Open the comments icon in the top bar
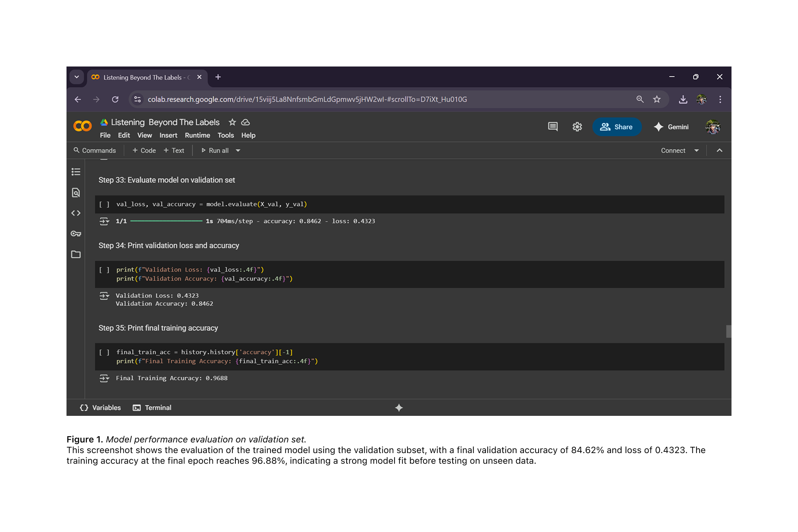Image resolution: width=798 pixels, height=532 pixels. (552, 127)
